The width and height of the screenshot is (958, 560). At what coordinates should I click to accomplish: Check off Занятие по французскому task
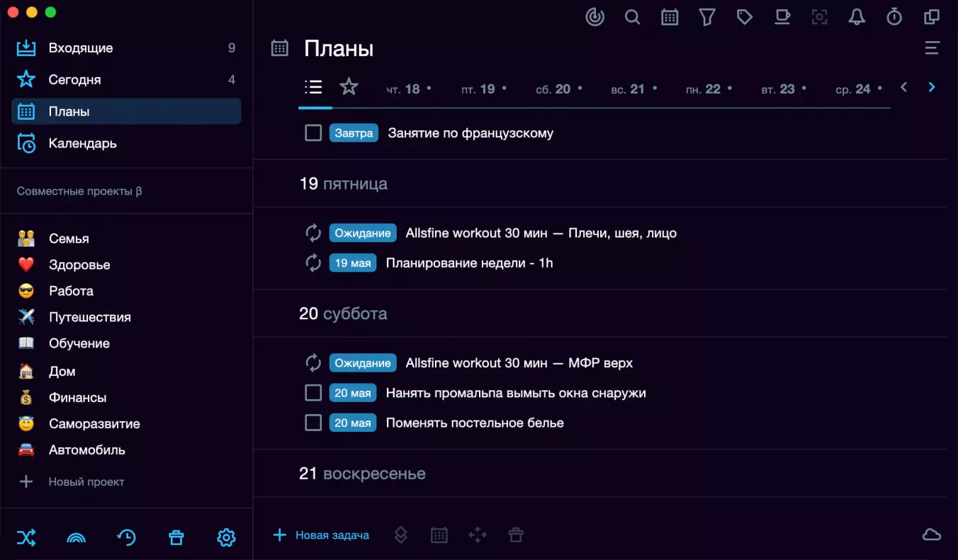point(313,133)
